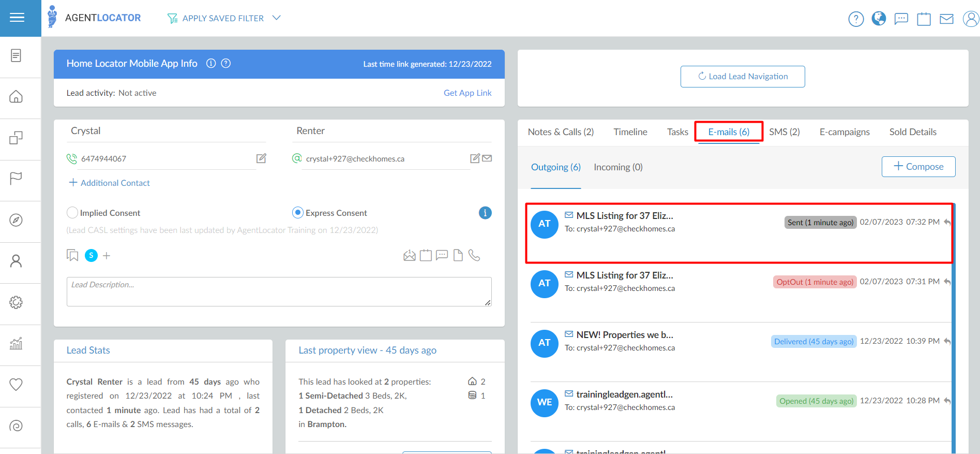The image size is (980, 454).
Task: Switch to the Notes & Calls (2) tab
Action: pos(561,132)
